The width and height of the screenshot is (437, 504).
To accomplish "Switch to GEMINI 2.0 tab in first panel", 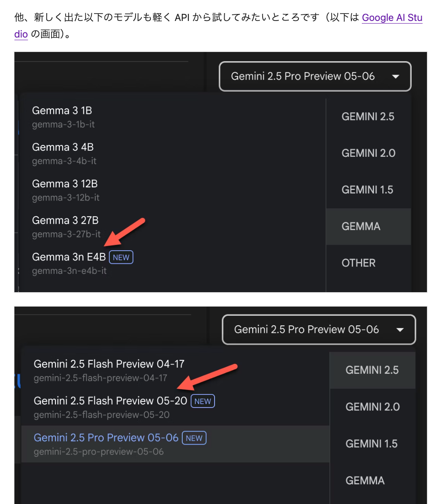I will click(x=368, y=153).
